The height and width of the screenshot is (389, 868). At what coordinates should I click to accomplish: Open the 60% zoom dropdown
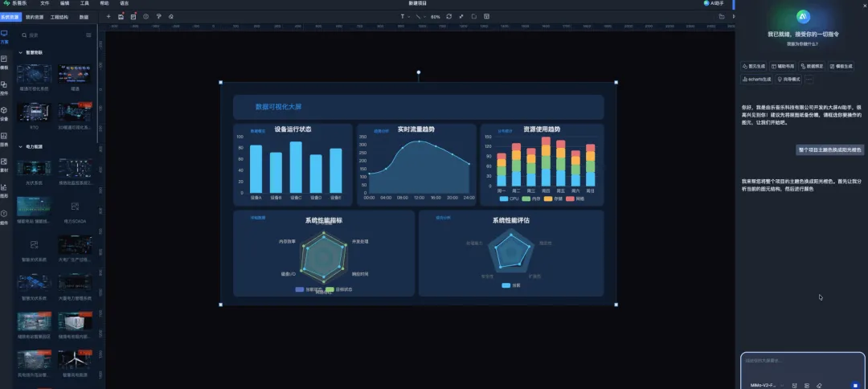[x=436, y=17]
